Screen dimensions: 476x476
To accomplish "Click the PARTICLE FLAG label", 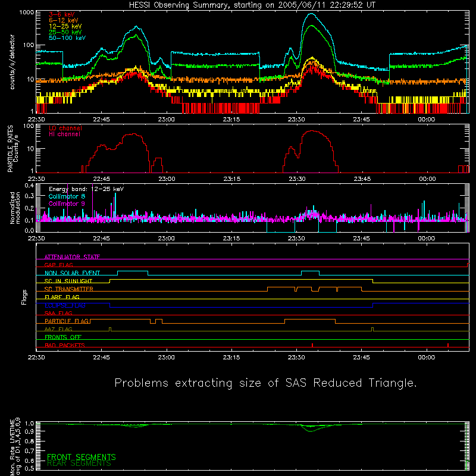I will coord(67,321).
